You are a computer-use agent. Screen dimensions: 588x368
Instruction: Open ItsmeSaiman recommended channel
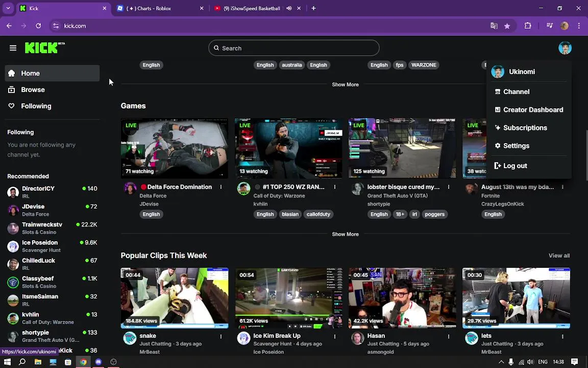[52, 300]
